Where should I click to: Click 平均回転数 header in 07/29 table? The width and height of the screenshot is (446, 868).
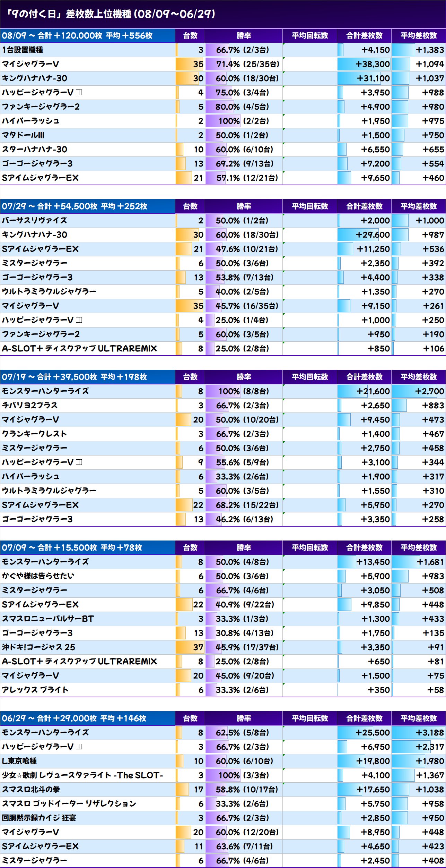click(x=310, y=206)
